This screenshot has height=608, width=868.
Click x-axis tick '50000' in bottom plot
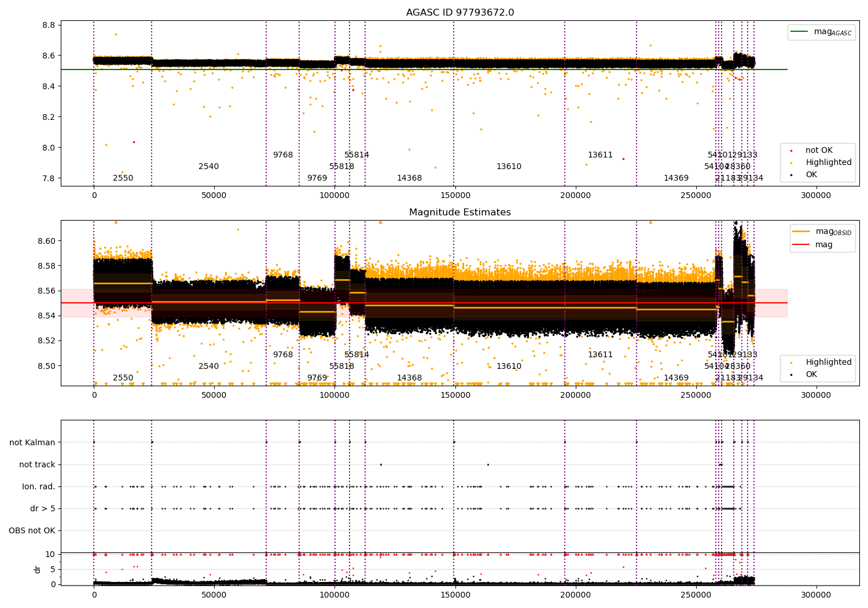point(214,595)
